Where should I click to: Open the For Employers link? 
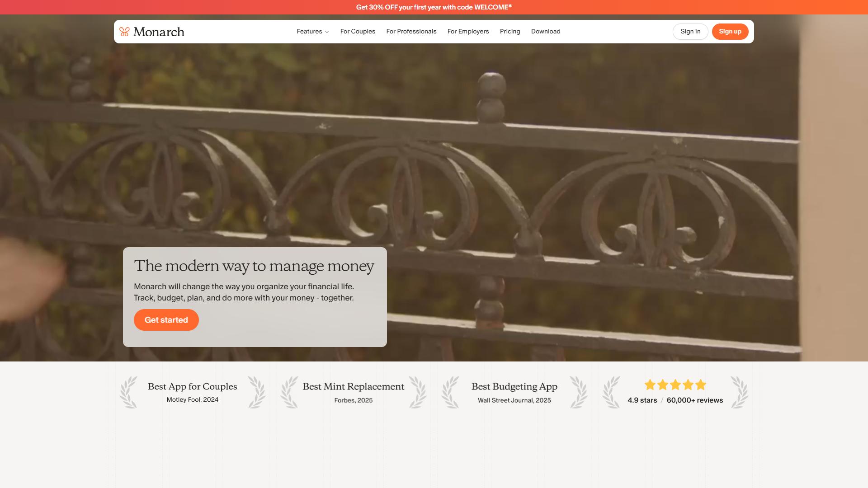coord(468,32)
